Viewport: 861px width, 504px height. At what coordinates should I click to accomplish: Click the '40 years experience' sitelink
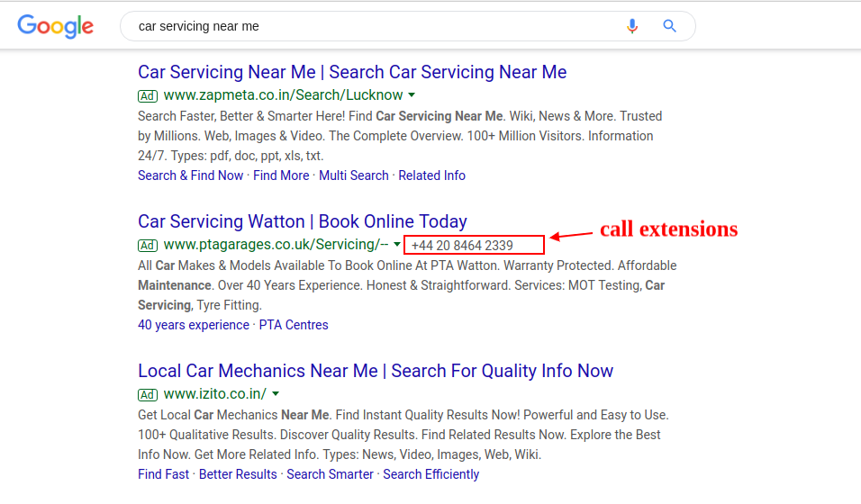194,325
